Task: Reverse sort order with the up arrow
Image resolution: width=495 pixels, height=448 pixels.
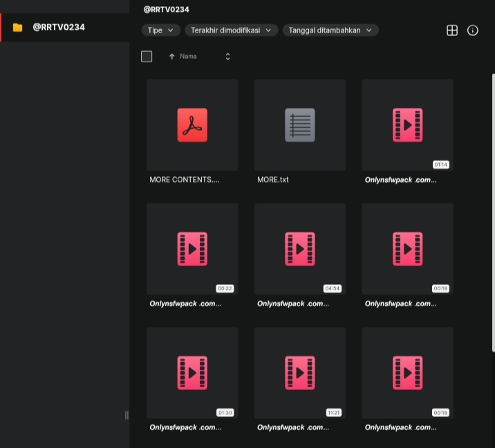Action: pos(171,57)
